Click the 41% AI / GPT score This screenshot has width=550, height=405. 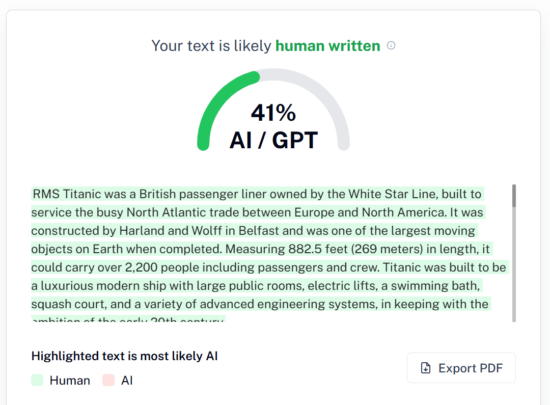tap(273, 127)
